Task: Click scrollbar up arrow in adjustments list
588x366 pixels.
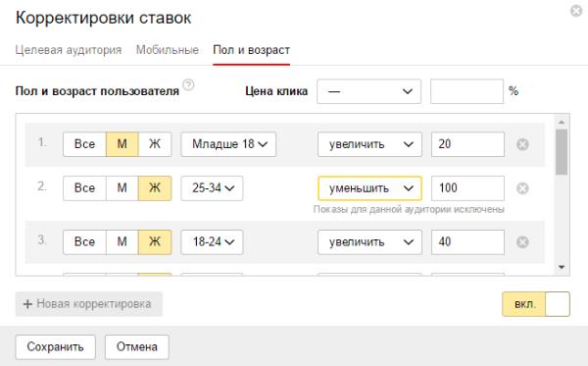Action: click(562, 122)
